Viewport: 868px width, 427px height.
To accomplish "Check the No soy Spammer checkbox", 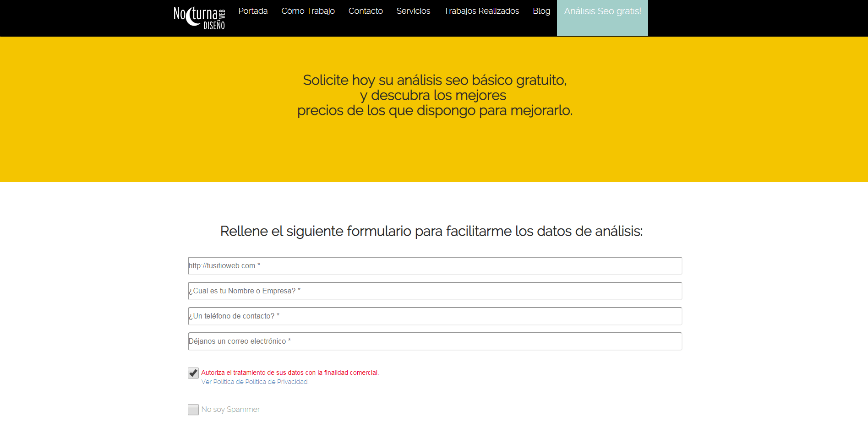I will (x=192, y=409).
